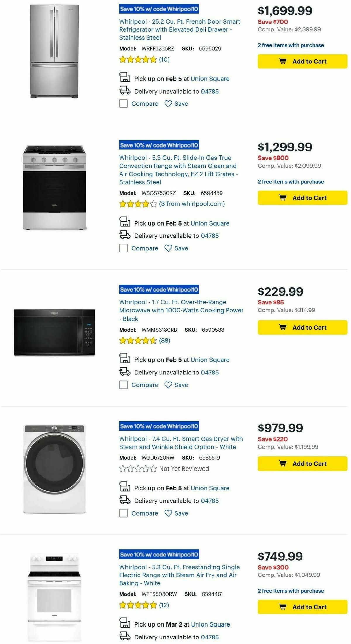Click the Not Yet Reviewed stars on the dryer
Viewport: 351px width, 644px height.
click(137, 469)
